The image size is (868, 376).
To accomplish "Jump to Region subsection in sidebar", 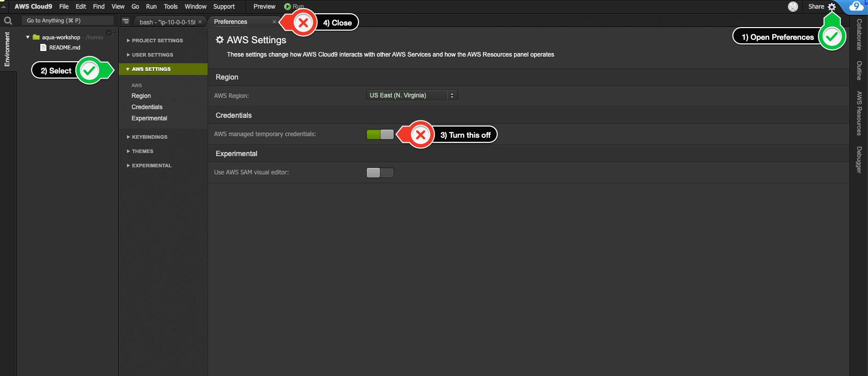I will click(x=141, y=96).
